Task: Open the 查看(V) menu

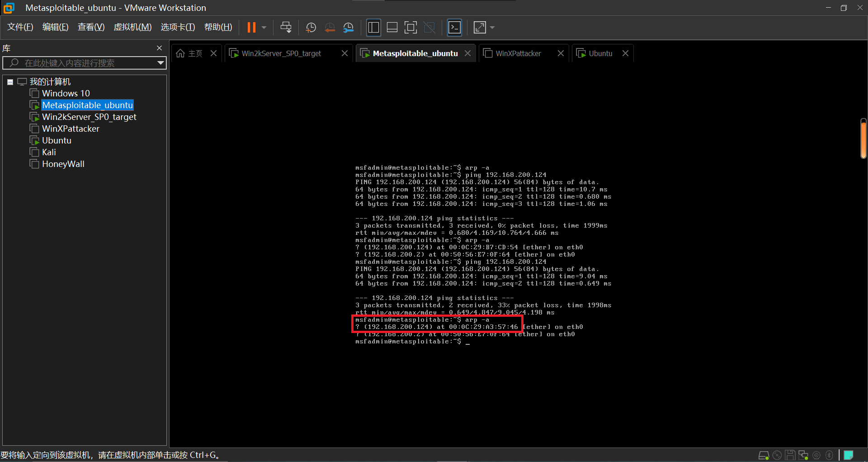Action: click(x=91, y=27)
